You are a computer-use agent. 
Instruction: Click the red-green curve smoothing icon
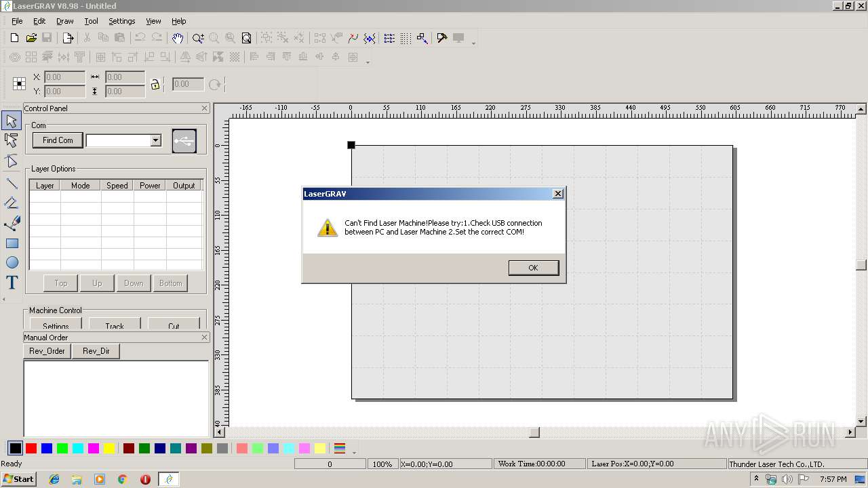pyautogui.click(x=353, y=38)
